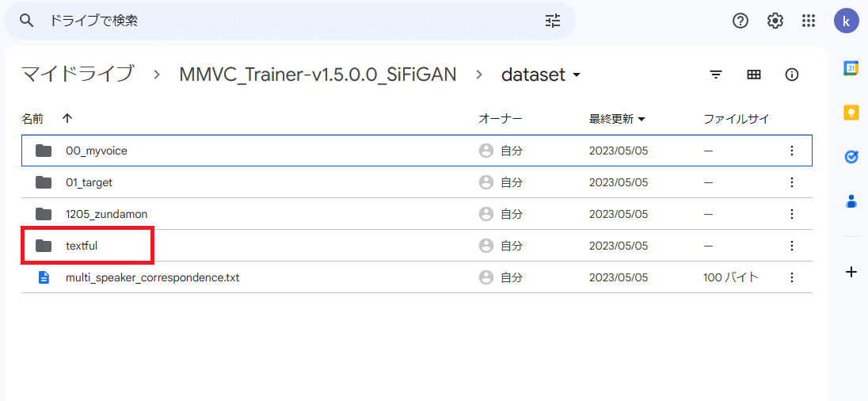Open more actions for 1205_zundamon
Viewport: 868px width, 401px height.
(792, 214)
